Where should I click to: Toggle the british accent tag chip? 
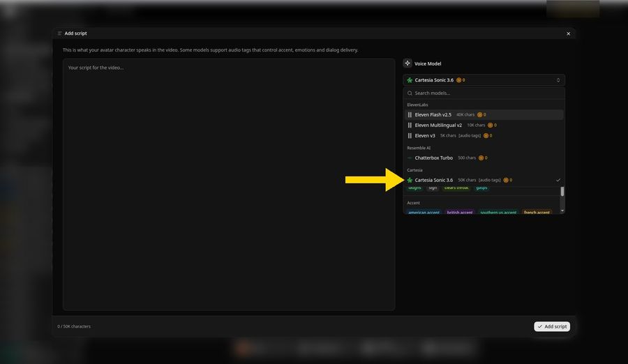pyautogui.click(x=460, y=212)
